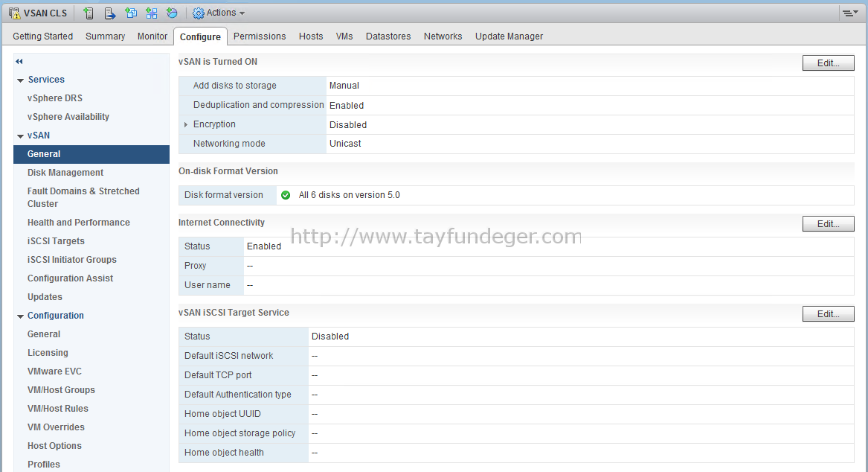Click the 'Manual' add disks value
Viewport: 868px width, 472px height.
pyautogui.click(x=344, y=86)
